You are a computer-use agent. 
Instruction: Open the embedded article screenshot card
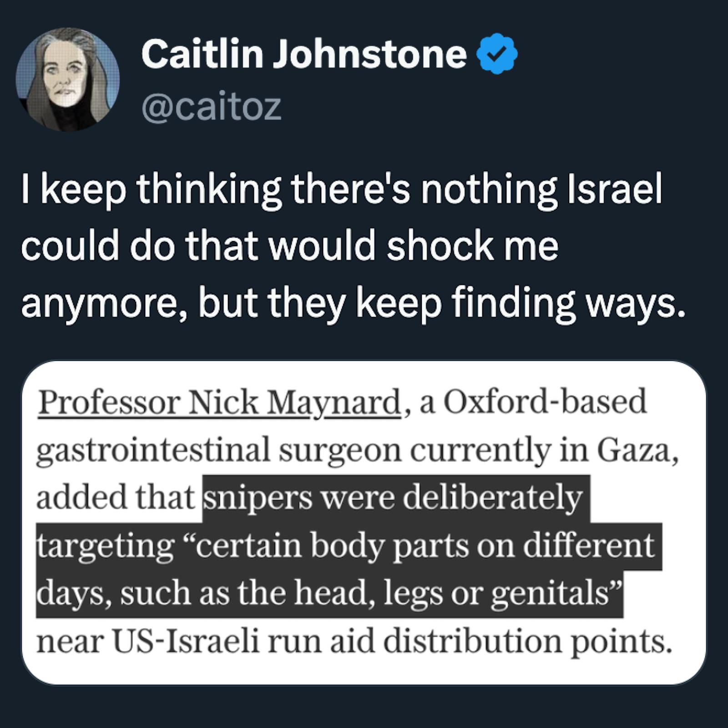coord(364,523)
